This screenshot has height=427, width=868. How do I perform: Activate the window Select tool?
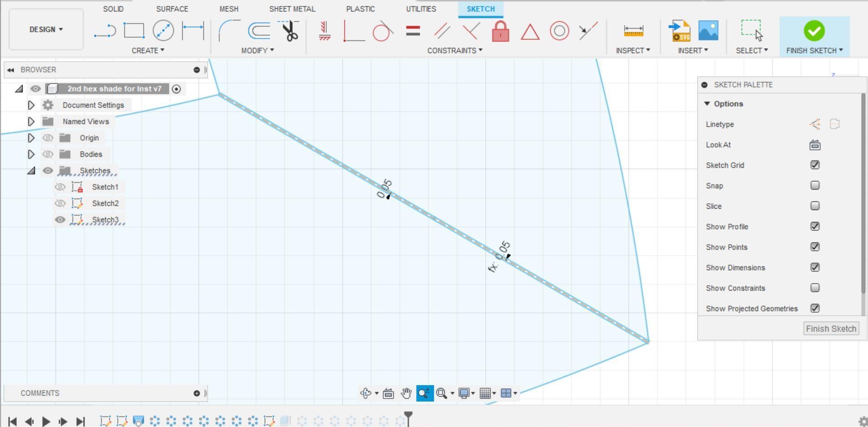coord(752,30)
